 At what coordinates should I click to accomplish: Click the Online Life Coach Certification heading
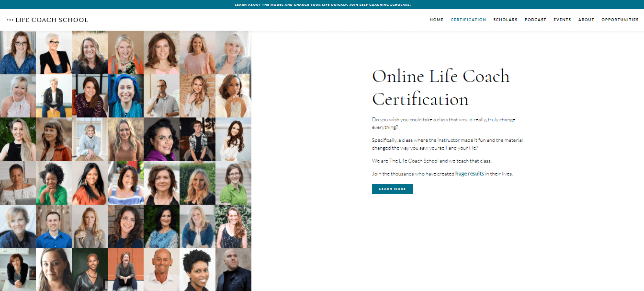click(441, 88)
